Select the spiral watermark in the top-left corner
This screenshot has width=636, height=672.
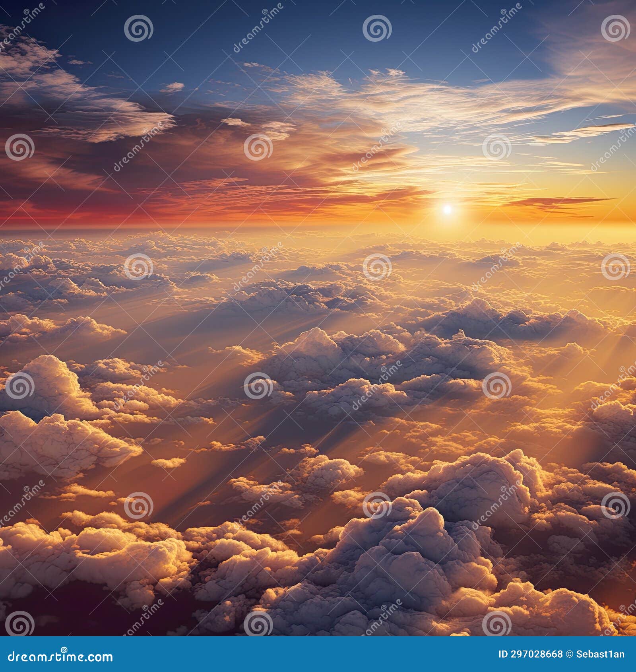[x=138, y=28]
